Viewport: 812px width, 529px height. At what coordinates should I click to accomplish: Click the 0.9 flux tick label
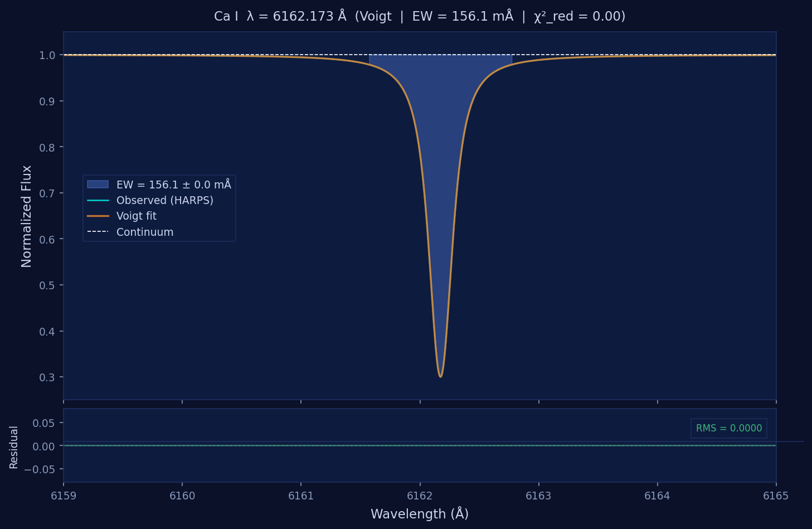47,101
